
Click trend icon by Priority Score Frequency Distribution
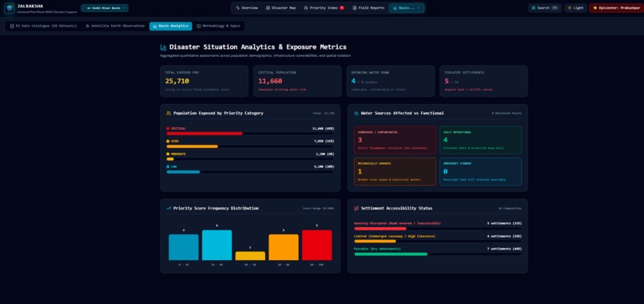(x=169, y=209)
